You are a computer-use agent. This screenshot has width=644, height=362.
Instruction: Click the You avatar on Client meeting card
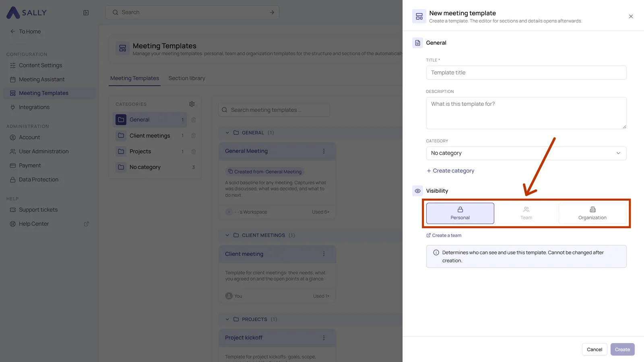click(x=229, y=296)
